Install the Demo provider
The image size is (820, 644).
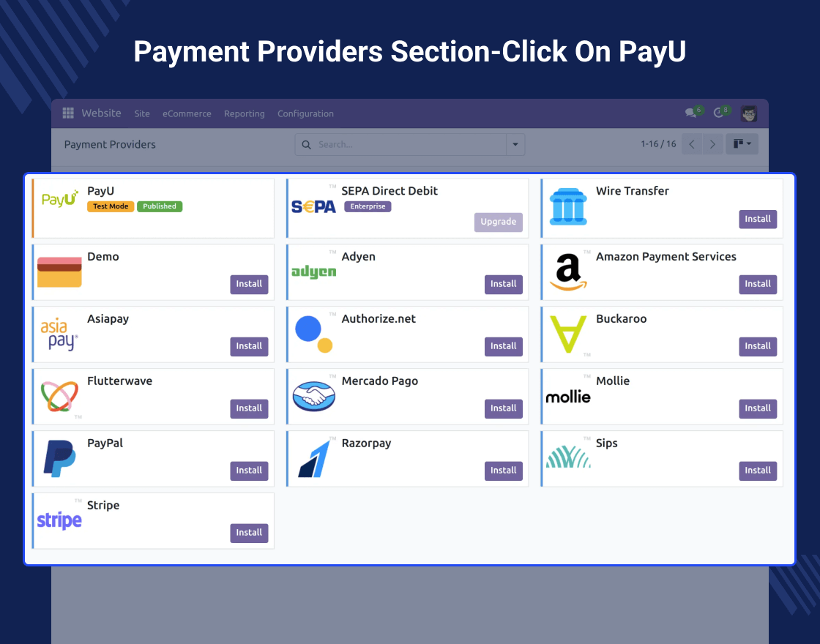click(249, 284)
